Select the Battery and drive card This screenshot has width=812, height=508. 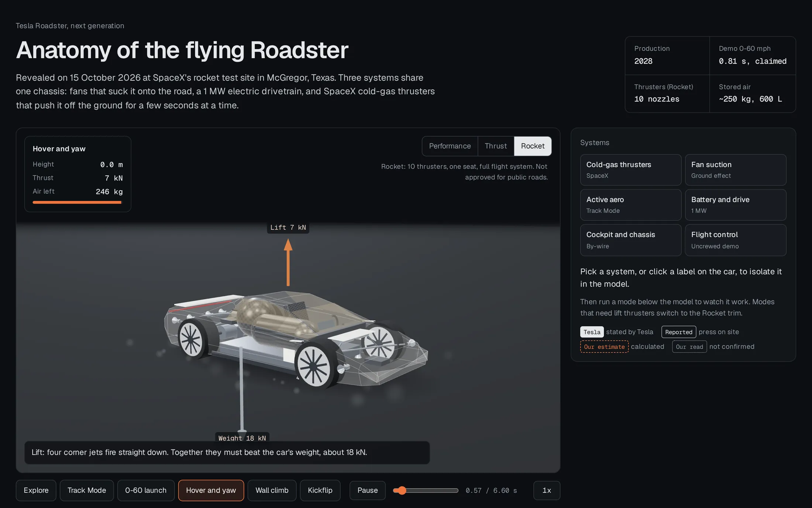735,205
